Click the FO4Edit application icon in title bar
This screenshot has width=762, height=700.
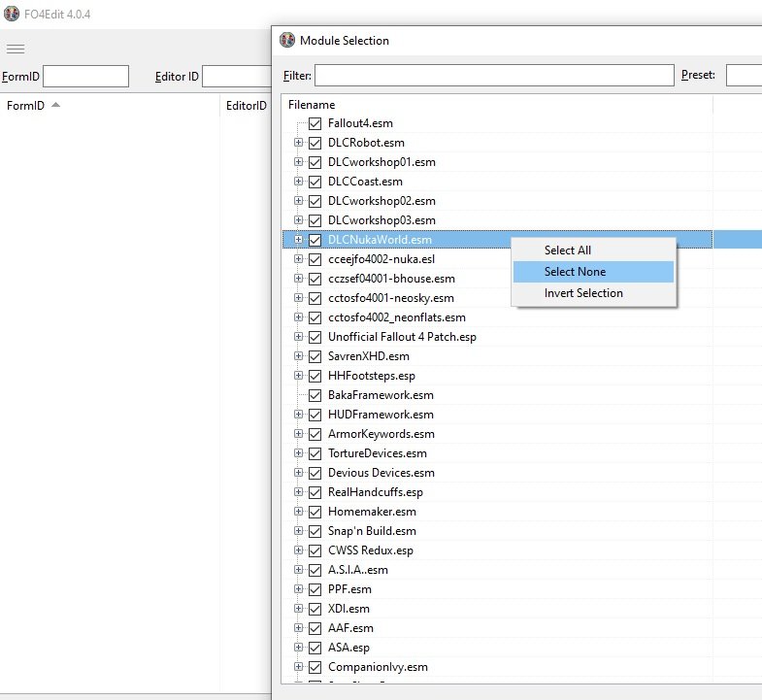click(x=12, y=14)
